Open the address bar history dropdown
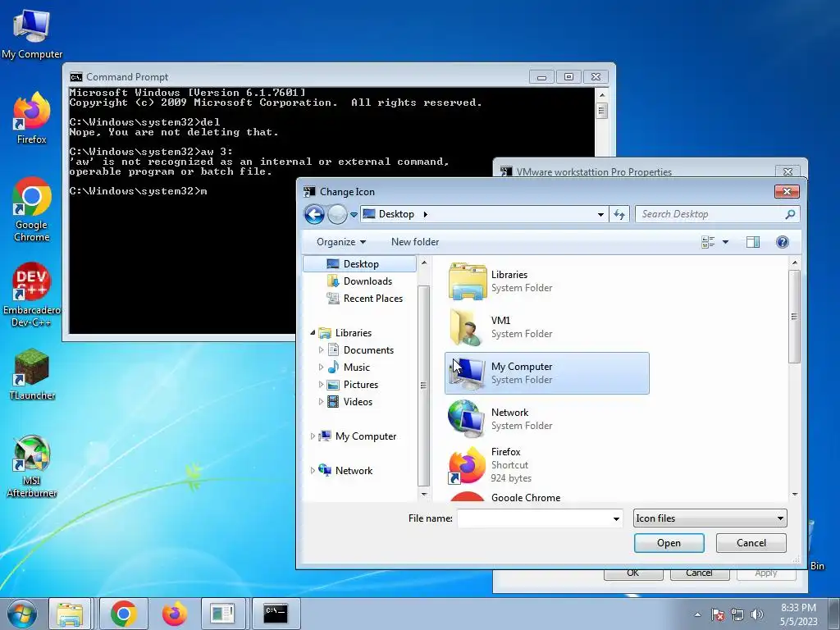 coord(600,214)
